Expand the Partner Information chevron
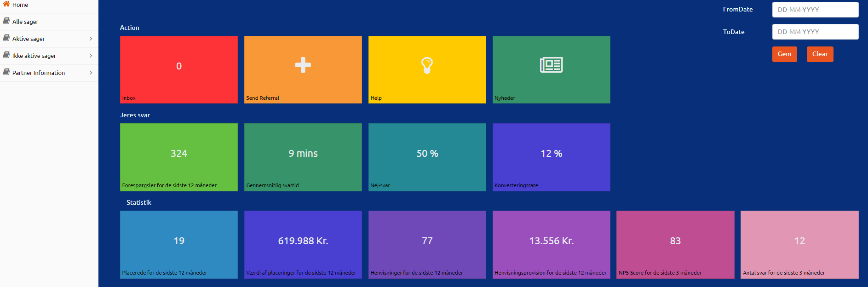868x287 pixels. click(91, 73)
